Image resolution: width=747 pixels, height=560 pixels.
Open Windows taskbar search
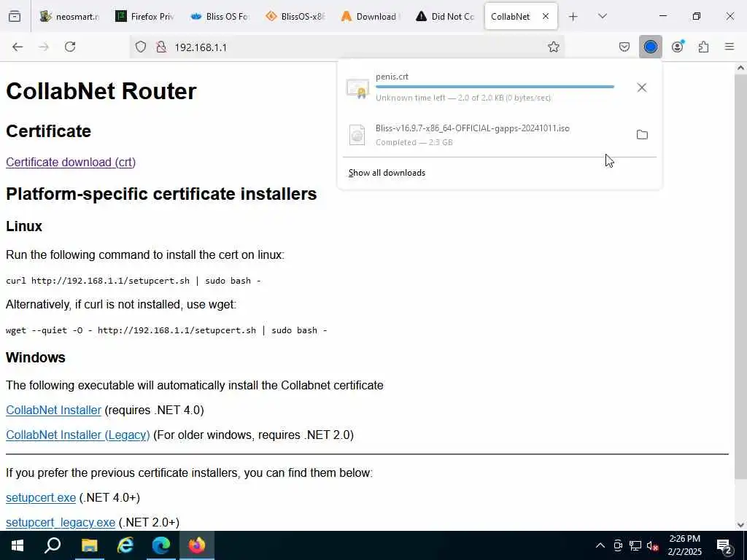click(53, 545)
